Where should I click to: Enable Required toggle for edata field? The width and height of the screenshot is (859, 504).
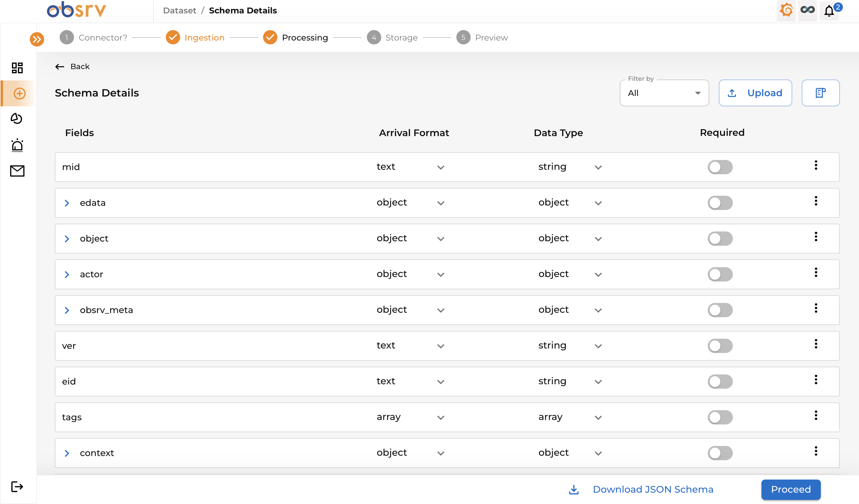tap(720, 203)
